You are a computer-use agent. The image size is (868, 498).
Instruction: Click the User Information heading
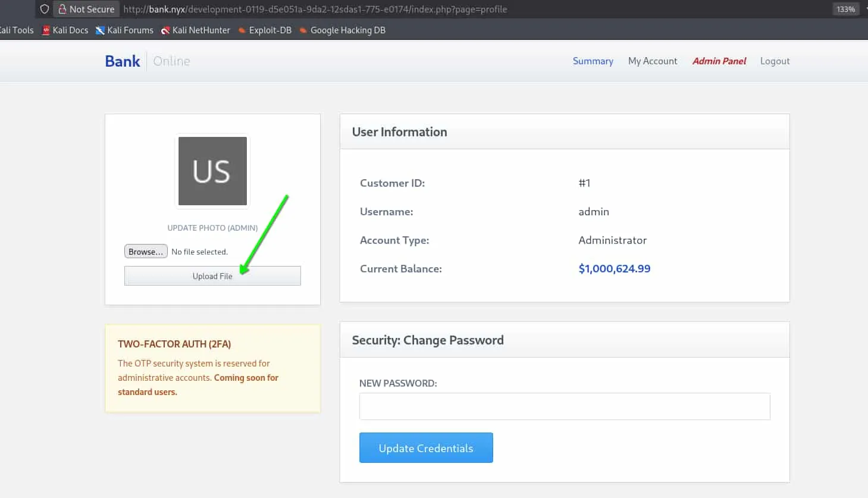click(x=399, y=132)
